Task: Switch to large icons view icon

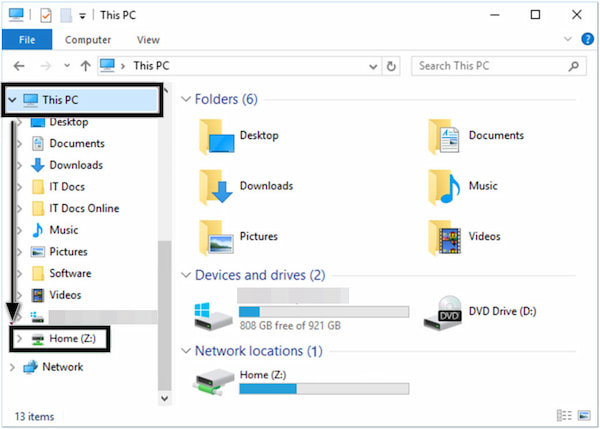Action: point(584,416)
